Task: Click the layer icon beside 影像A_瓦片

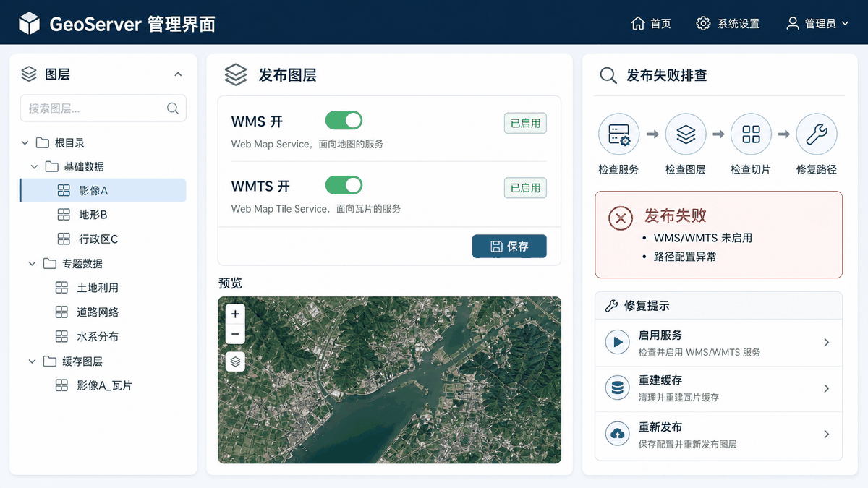Action: (62, 385)
